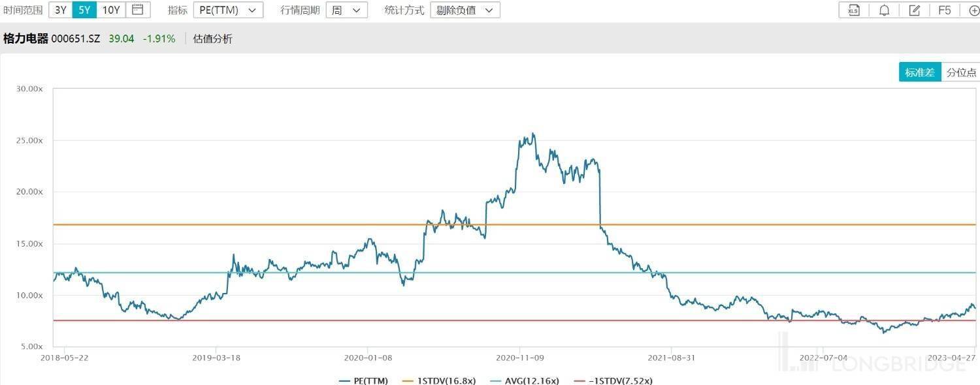Select the 标准差 view tab
Image resolution: width=980 pixels, height=385 pixels.
[x=920, y=72]
